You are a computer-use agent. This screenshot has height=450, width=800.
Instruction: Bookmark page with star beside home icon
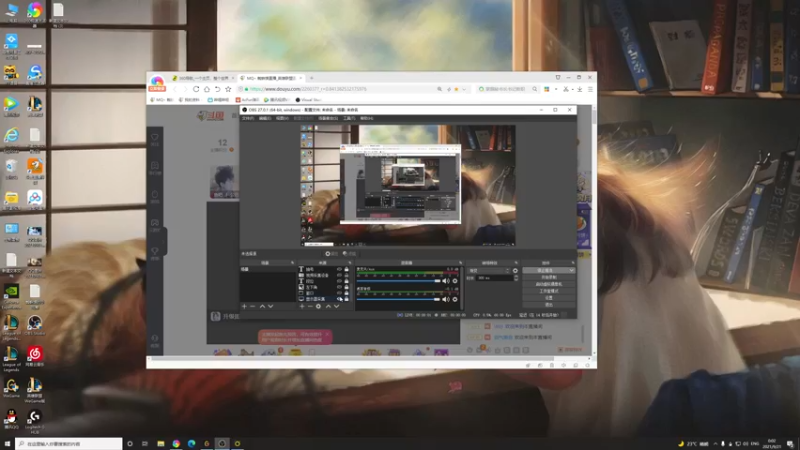point(228,89)
